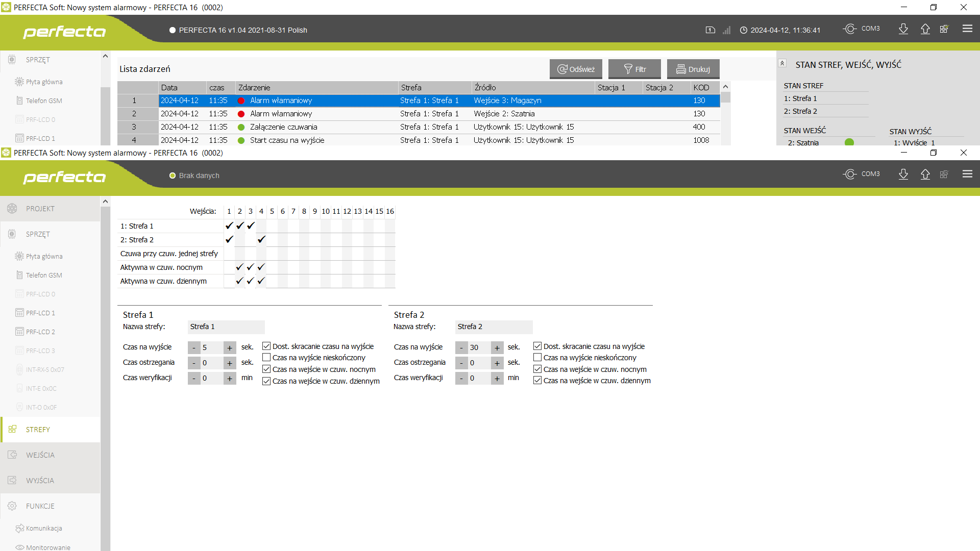Viewport: 980px width, 551px height.
Task: Select event Start czasu na wyjście
Action: 419,140
